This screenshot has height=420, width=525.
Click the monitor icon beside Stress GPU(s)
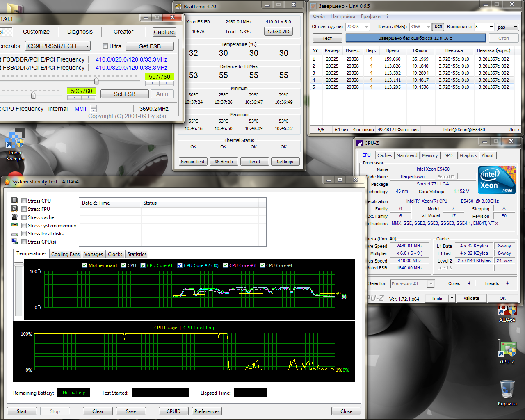pos(15,241)
